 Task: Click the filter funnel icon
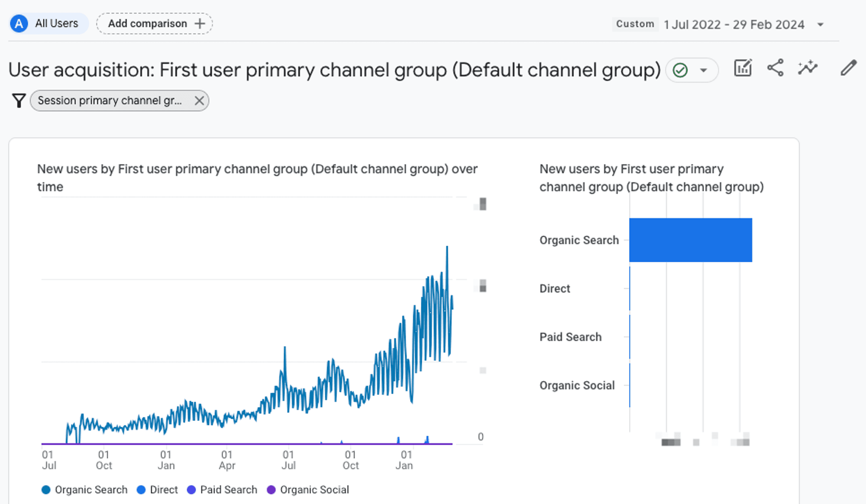click(x=19, y=101)
